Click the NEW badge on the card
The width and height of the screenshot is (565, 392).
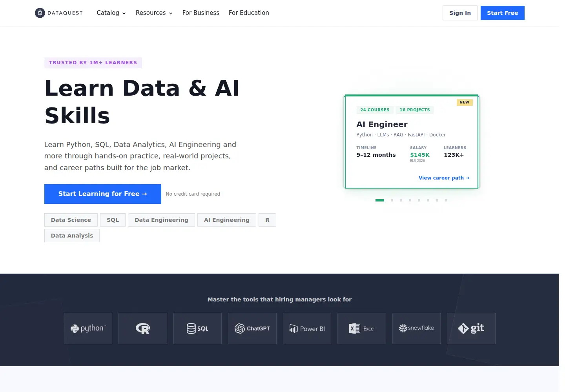pos(465,102)
